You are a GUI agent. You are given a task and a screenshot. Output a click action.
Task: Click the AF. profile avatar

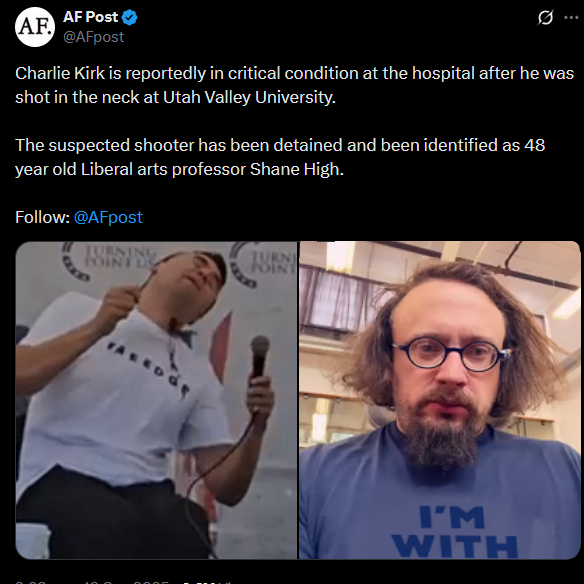tap(35, 27)
